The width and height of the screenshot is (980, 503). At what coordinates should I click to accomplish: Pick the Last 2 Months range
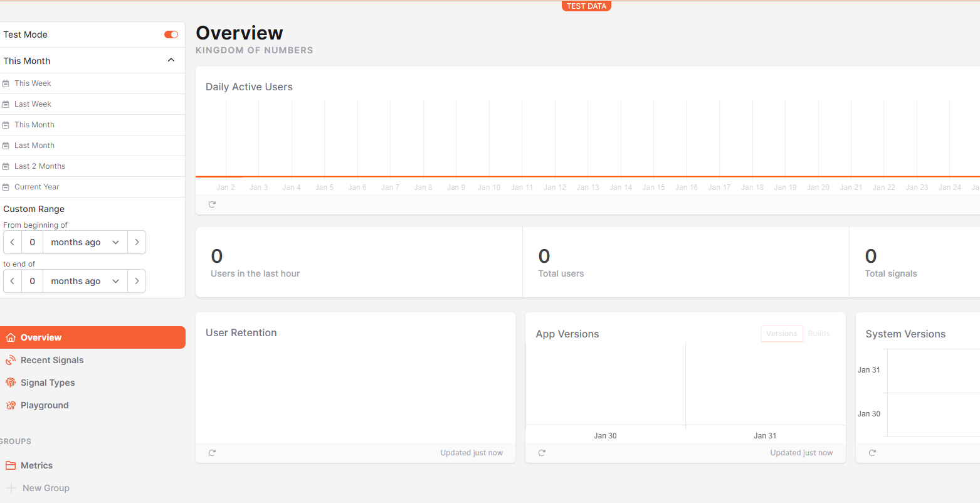point(92,166)
